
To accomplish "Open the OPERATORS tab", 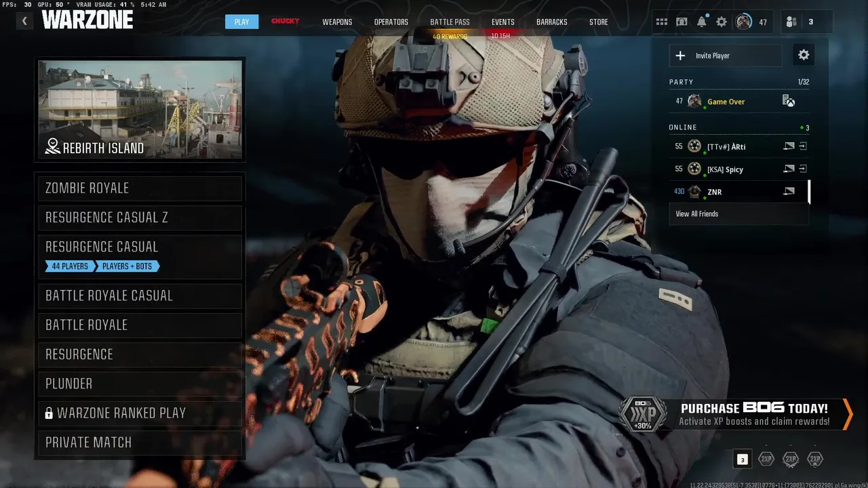I will (x=391, y=22).
